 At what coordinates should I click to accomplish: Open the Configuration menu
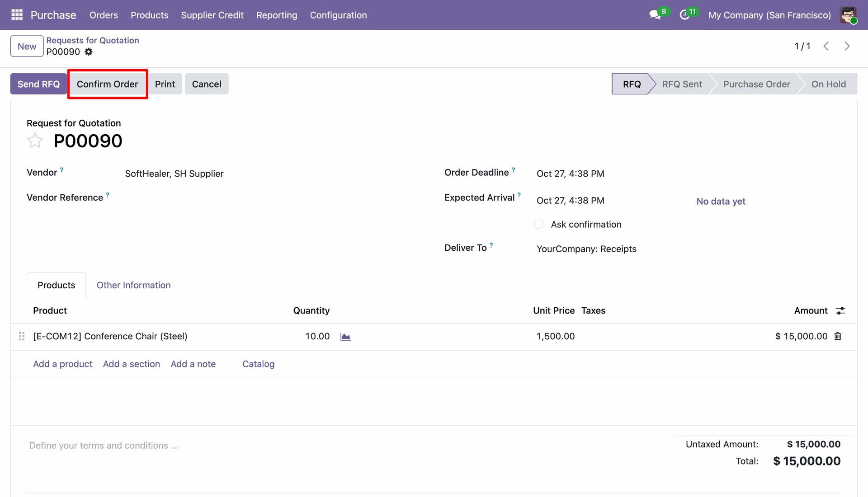[338, 15]
